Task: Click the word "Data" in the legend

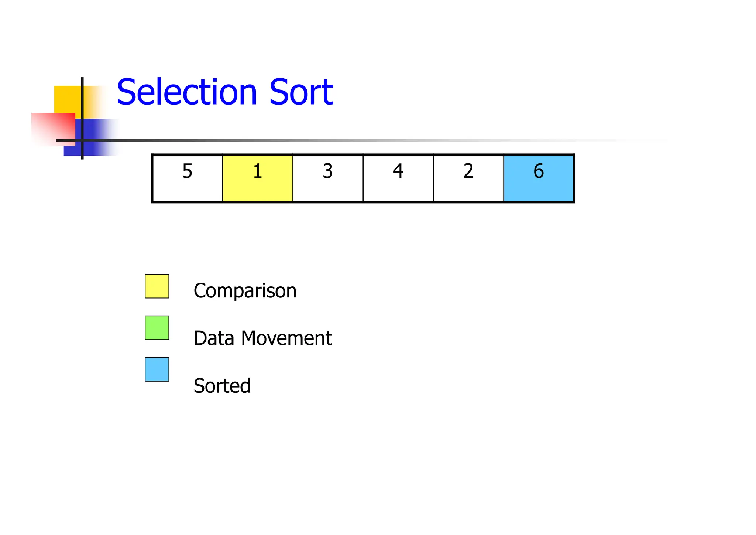Action: pos(214,338)
